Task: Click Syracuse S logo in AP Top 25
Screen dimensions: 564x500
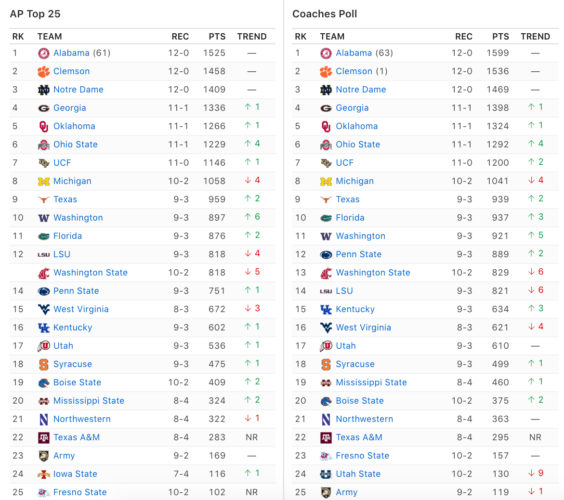Action: [x=44, y=364]
